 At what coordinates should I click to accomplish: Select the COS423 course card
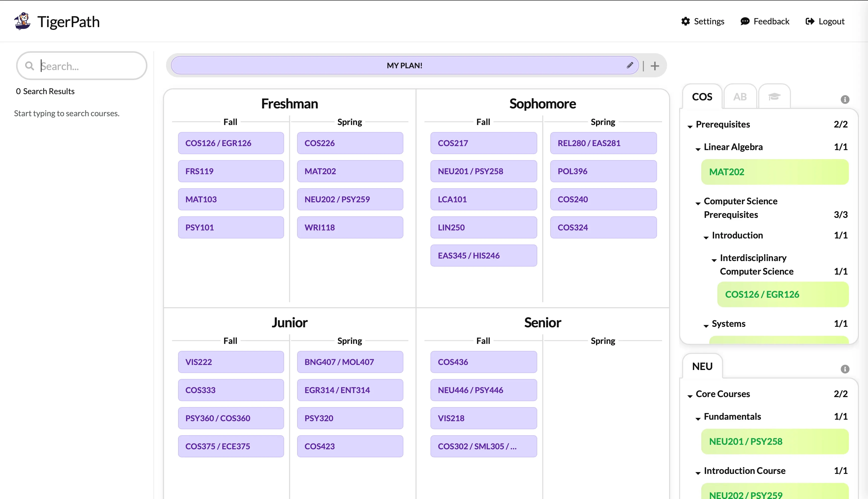[x=350, y=446]
